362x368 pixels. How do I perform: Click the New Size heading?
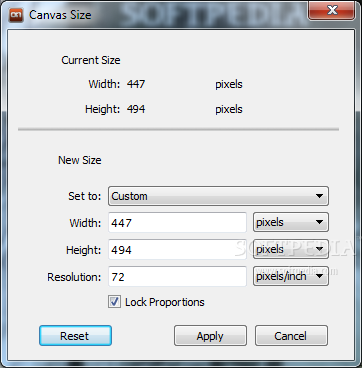[80, 160]
